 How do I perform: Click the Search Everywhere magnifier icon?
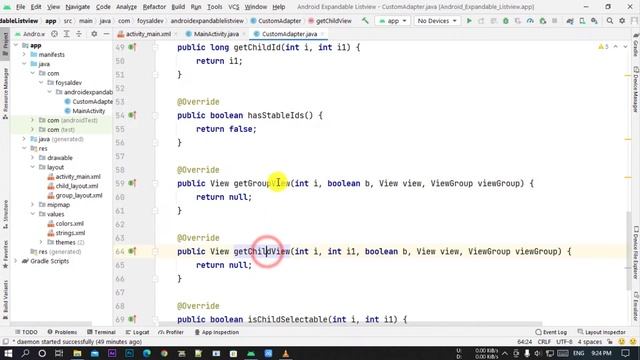click(x=609, y=20)
